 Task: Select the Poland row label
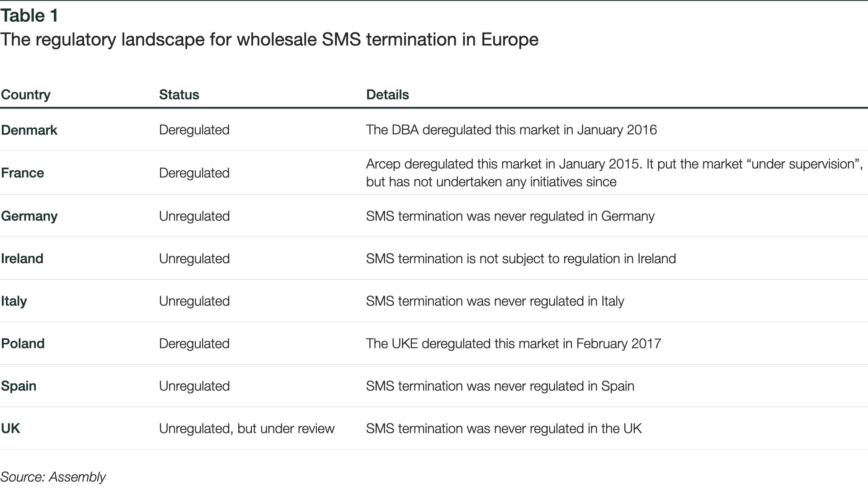point(23,343)
